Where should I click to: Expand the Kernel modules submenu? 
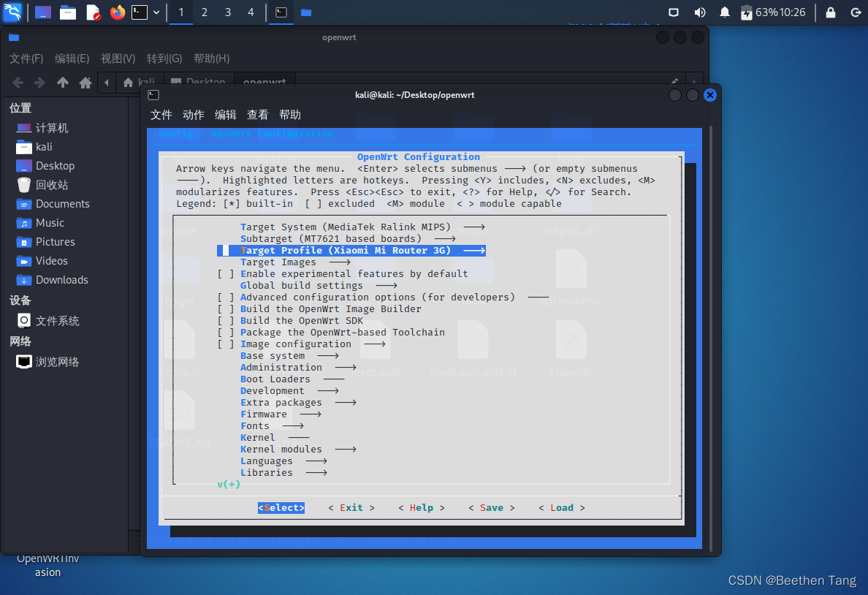[x=298, y=450]
